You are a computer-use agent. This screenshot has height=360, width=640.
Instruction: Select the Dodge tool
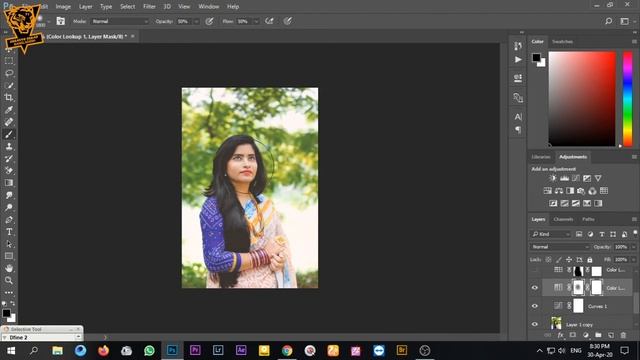(9, 207)
